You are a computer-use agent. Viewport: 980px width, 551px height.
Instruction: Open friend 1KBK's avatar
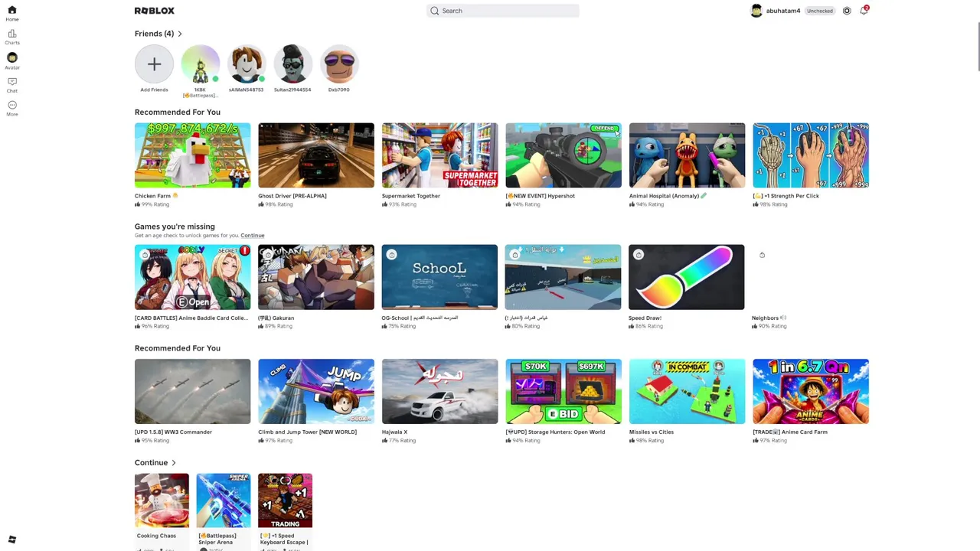pyautogui.click(x=200, y=64)
